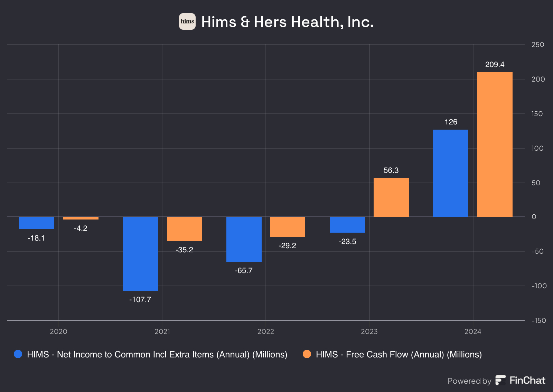Click the '-4.2' data label
The image size is (553, 392).
(x=81, y=228)
